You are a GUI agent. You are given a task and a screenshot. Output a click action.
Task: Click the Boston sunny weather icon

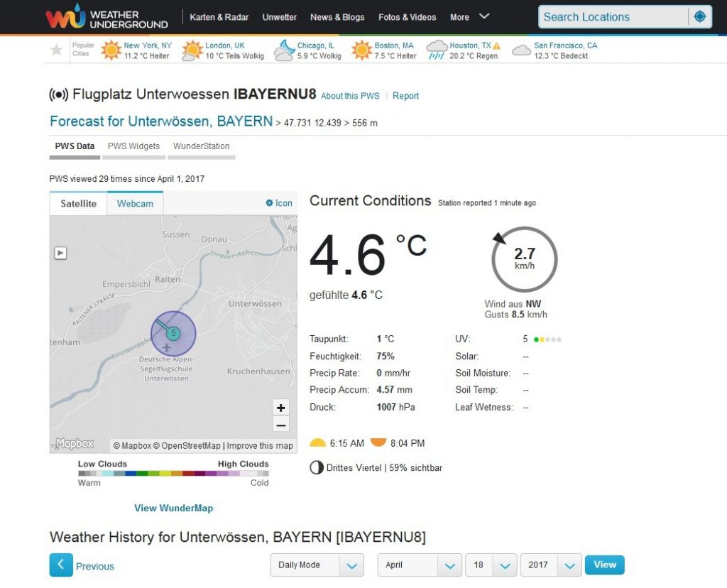pyautogui.click(x=361, y=50)
